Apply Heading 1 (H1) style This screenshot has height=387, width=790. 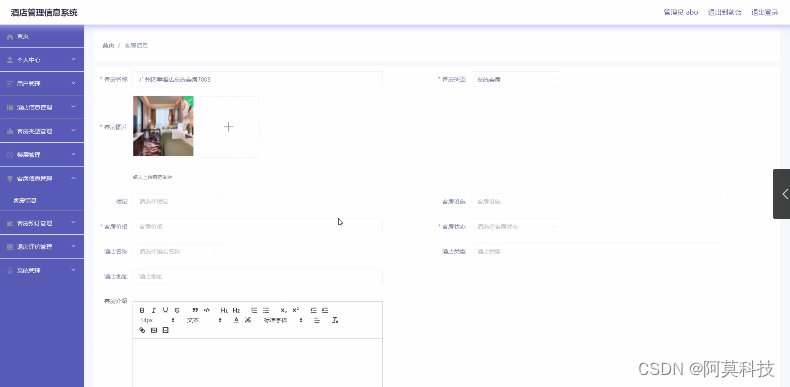(224, 310)
